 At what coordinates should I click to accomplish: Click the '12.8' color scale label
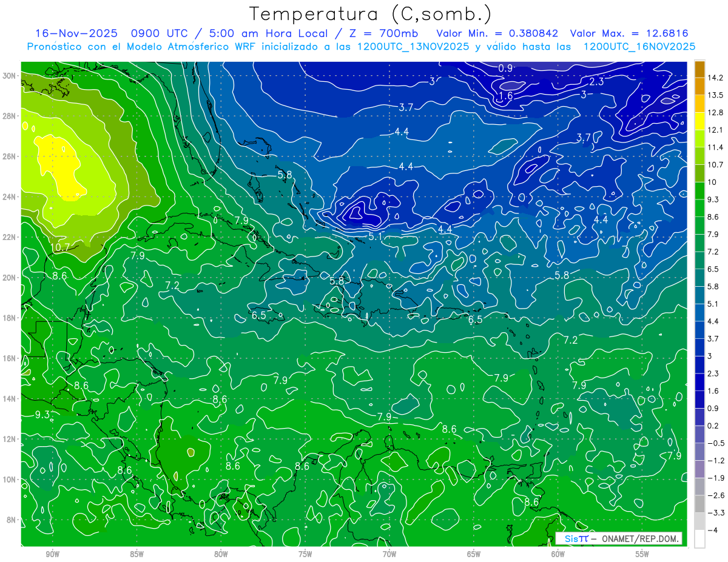click(715, 112)
